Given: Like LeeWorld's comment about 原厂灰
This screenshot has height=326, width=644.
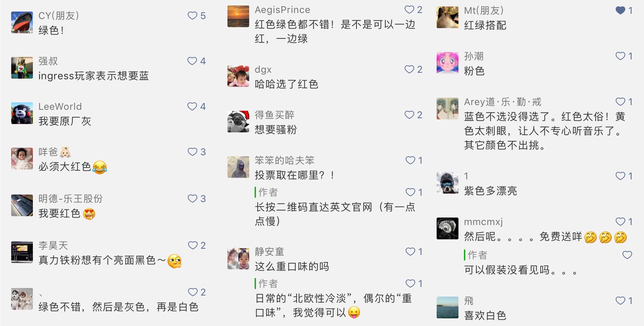Looking at the screenshot, I should click(192, 106).
